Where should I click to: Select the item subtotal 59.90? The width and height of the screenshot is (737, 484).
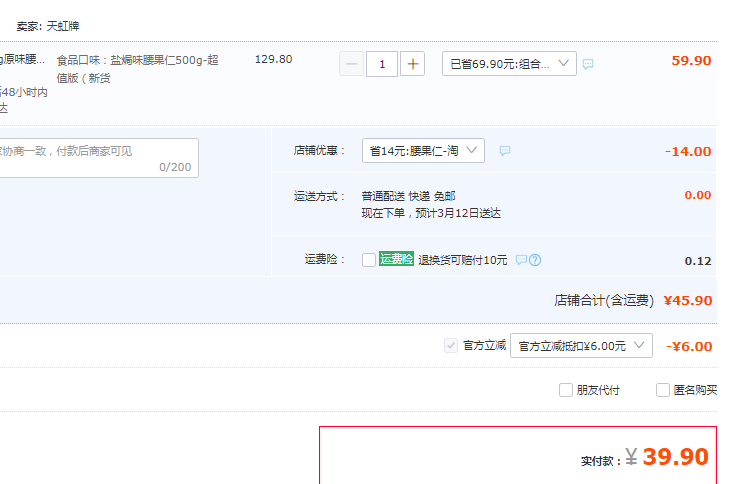(x=691, y=61)
